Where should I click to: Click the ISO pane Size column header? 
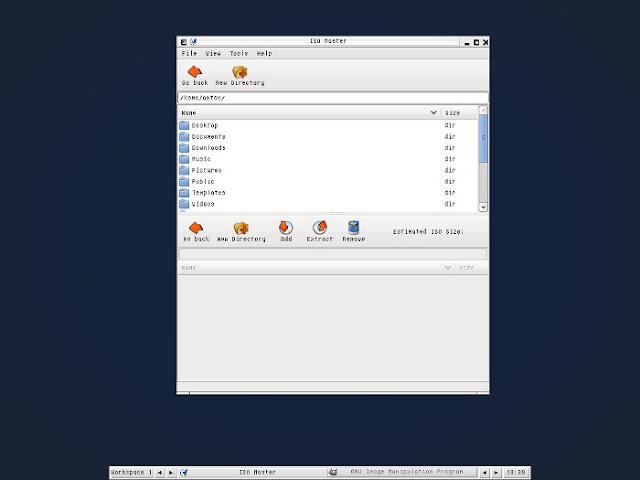[471, 268]
